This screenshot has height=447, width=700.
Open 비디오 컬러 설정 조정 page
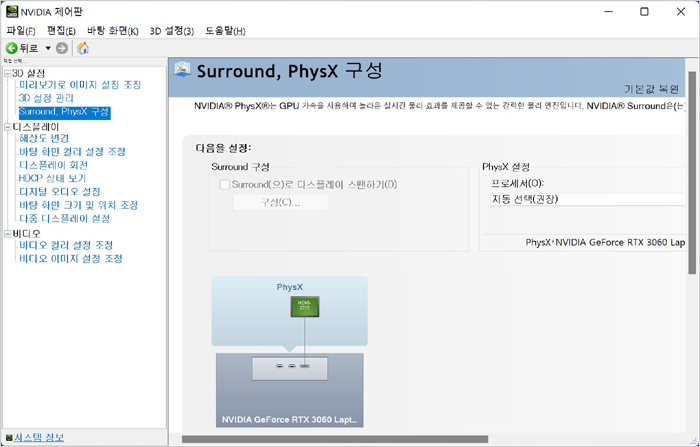[66, 245]
